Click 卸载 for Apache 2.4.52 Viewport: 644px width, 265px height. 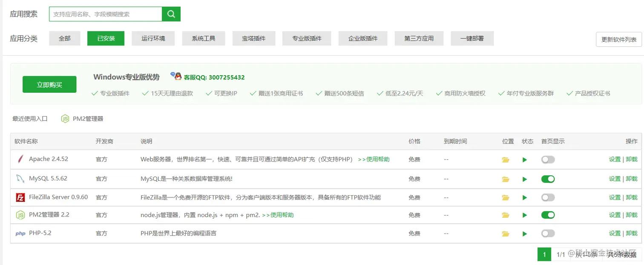tap(632, 159)
